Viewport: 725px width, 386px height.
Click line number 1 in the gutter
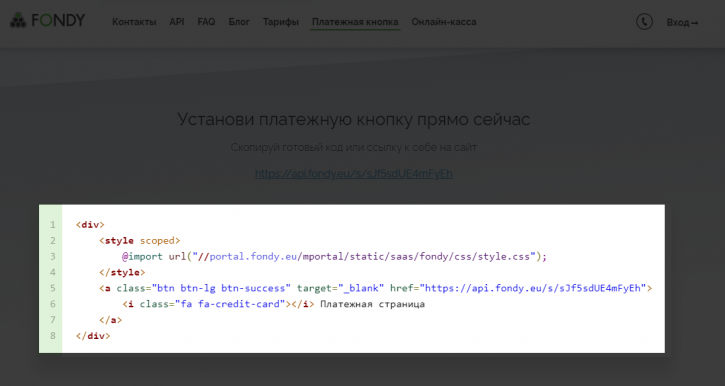(53, 225)
